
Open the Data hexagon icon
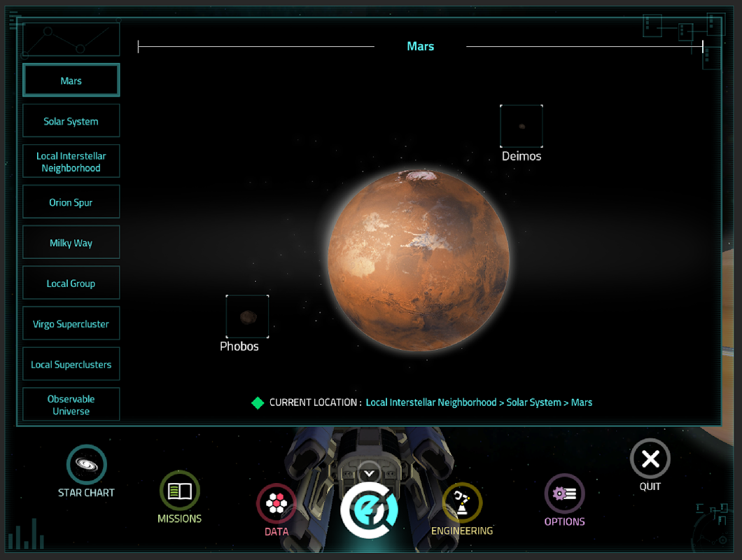(x=276, y=503)
